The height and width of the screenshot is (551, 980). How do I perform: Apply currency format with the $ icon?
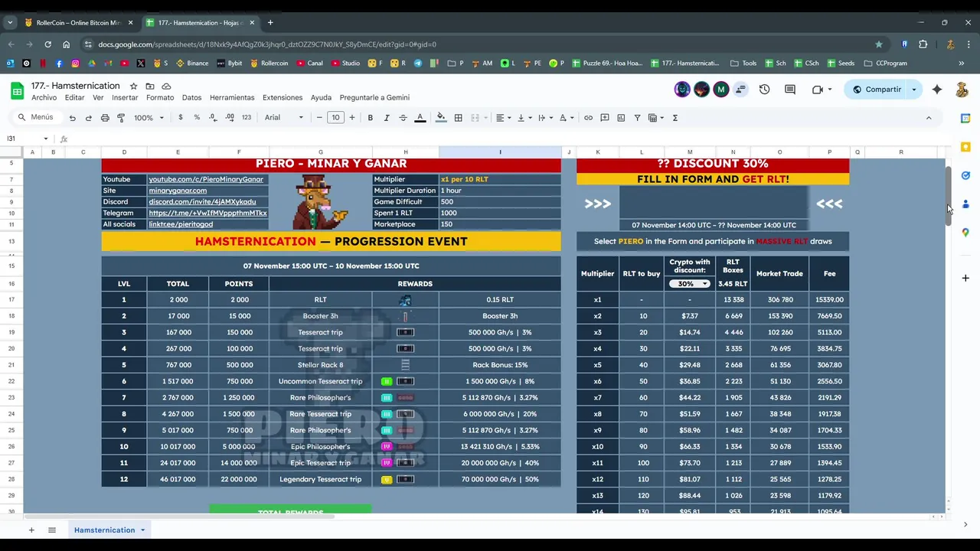(181, 118)
